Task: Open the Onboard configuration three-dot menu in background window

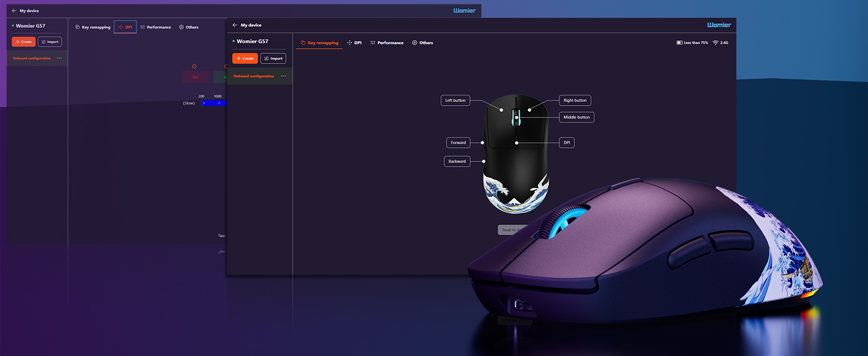Action: pos(59,58)
